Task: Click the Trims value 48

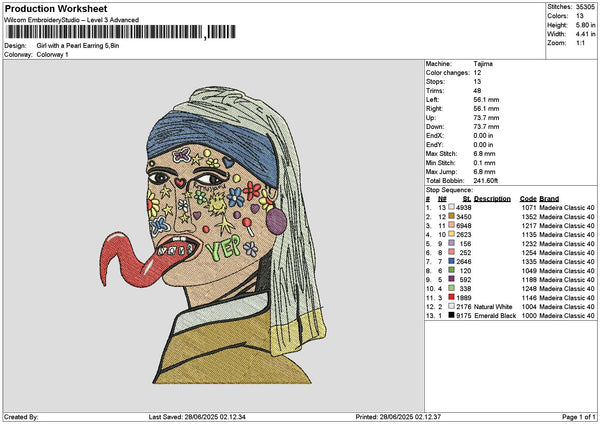Action: point(477,91)
